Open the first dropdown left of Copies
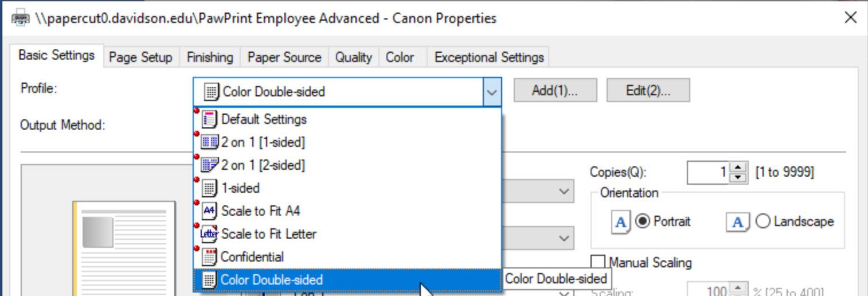The width and height of the screenshot is (868, 296). tap(538, 192)
